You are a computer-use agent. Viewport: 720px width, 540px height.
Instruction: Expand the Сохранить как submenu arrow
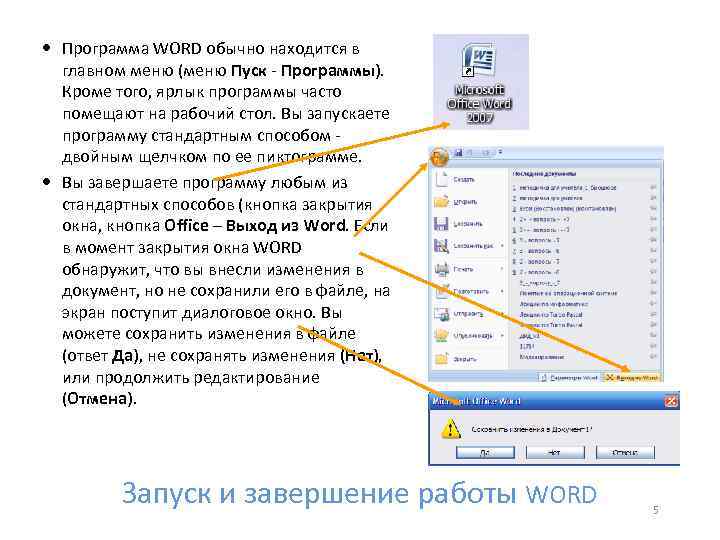coord(502,246)
